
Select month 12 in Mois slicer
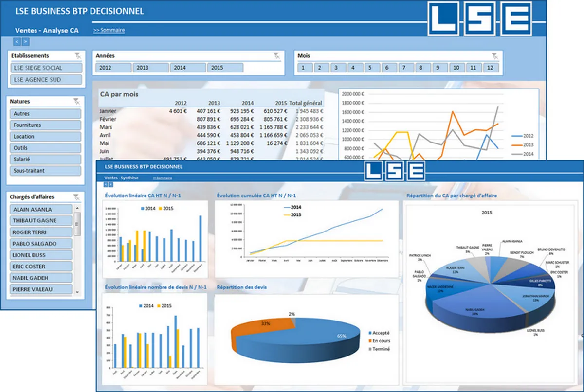pos(490,68)
